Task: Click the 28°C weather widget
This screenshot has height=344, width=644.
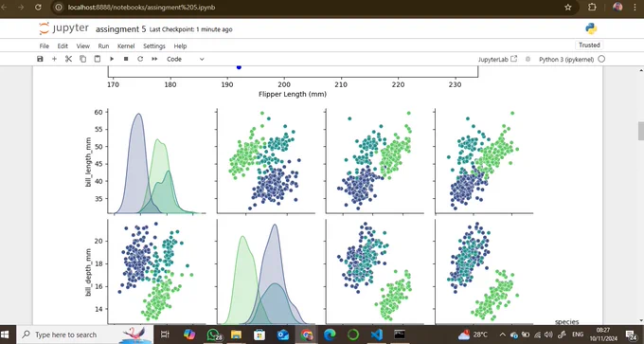Action: click(474, 335)
